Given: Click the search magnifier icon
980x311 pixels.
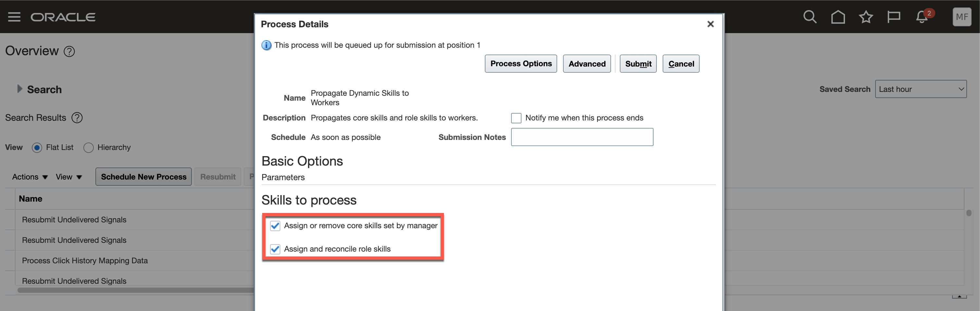Looking at the screenshot, I should [x=810, y=17].
